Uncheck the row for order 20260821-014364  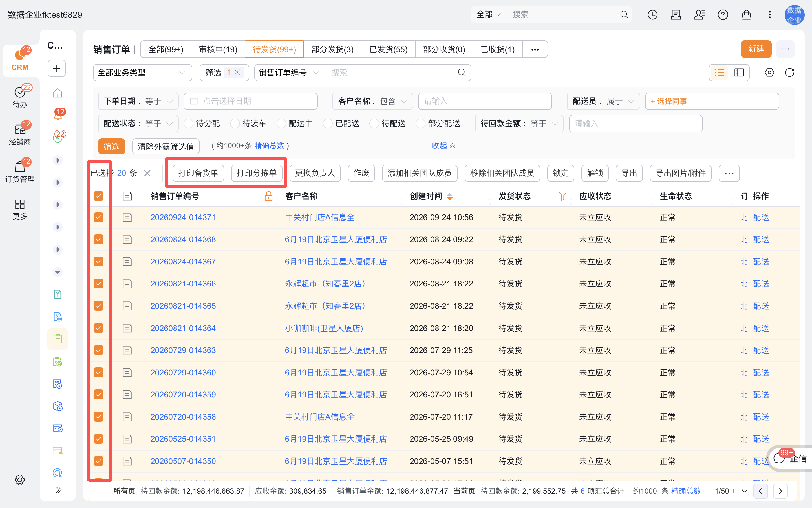click(x=98, y=328)
